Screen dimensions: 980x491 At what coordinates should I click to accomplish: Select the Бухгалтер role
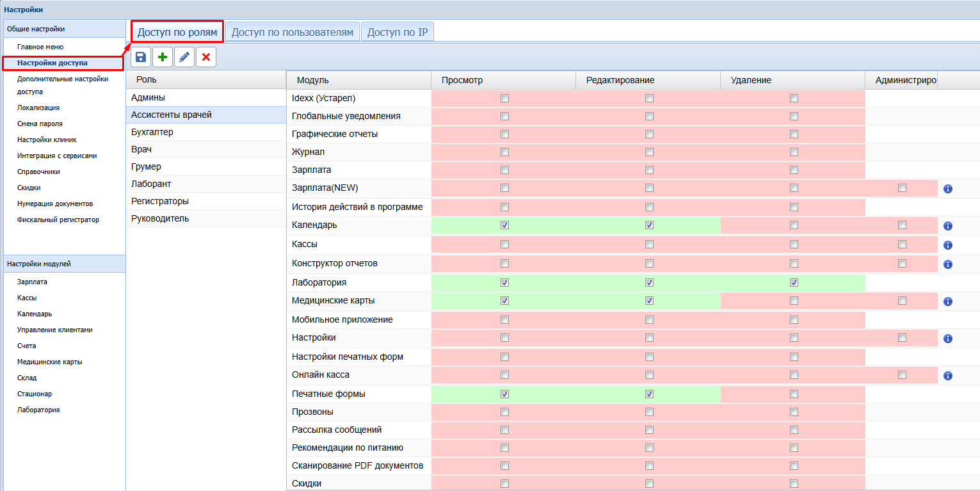click(x=152, y=132)
